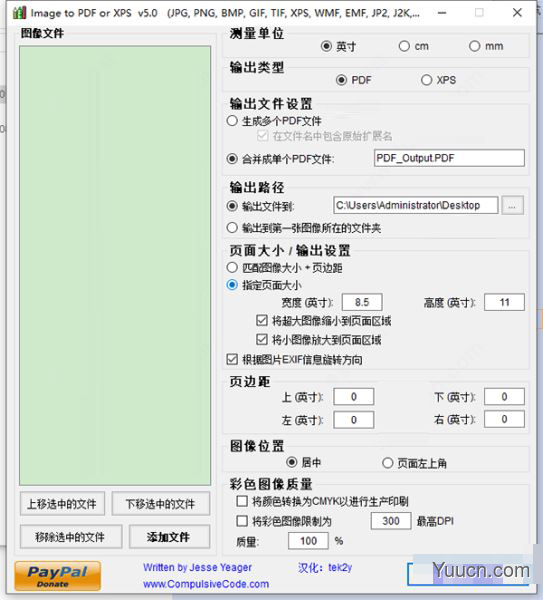543x600 pixels.
Task: Click the app icon in title bar
Action: (x=20, y=13)
